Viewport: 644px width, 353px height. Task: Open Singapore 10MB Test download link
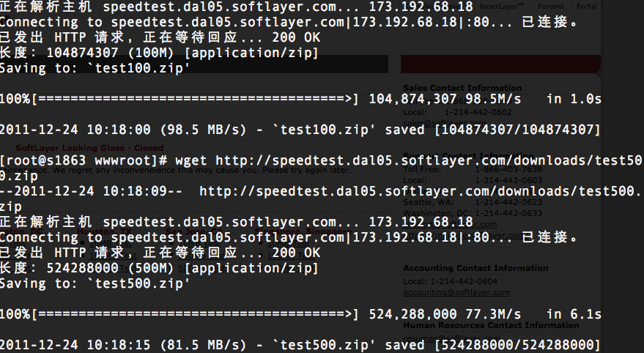289,243
